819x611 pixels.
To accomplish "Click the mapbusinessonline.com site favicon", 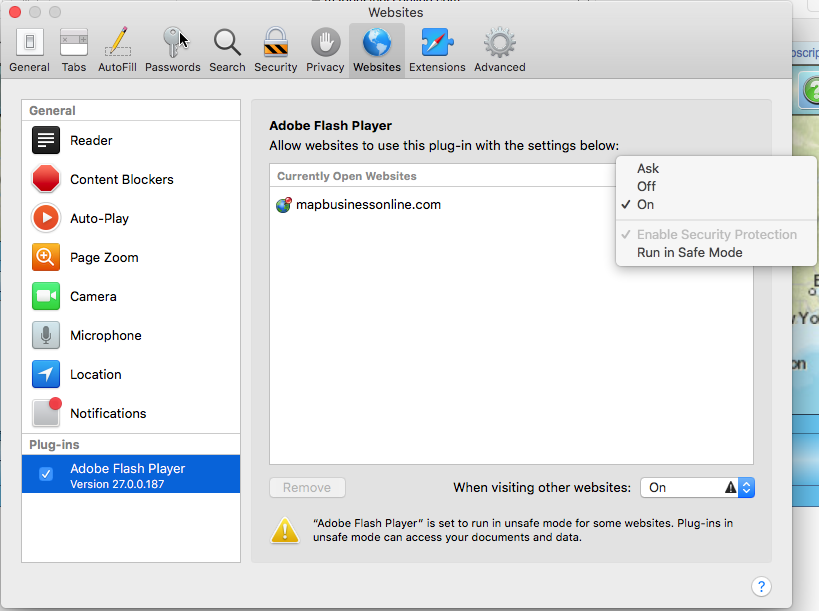I will pos(284,205).
